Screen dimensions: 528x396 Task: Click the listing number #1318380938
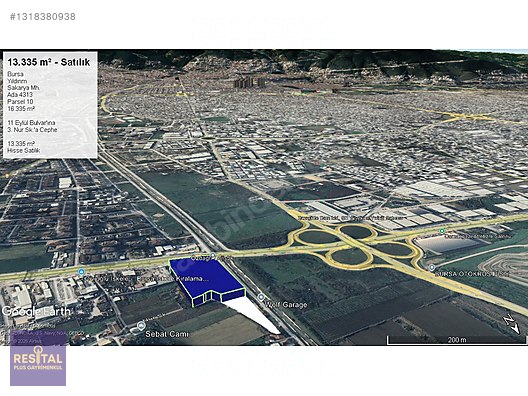click(x=43, y=16)
